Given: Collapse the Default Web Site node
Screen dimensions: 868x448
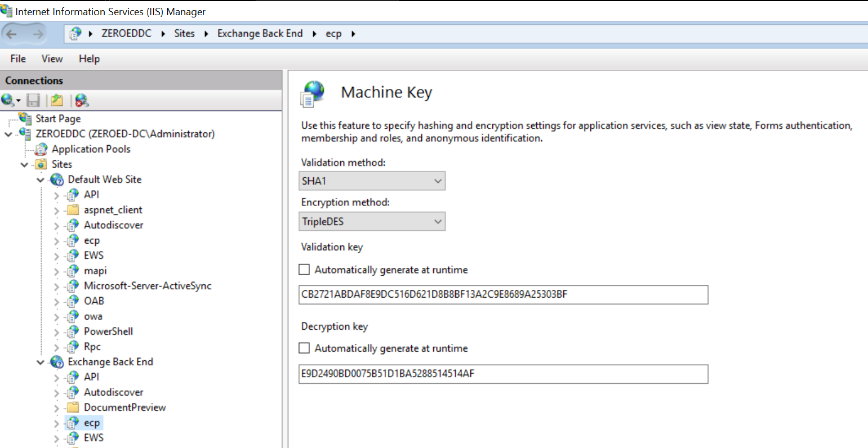Looking at the screenshot, I should click(x=40, y=180).
